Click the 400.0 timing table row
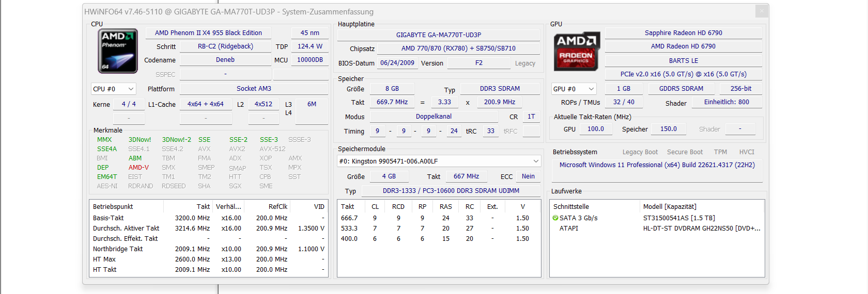Image resolution: width=868 pixels, height=294 pixels. 439,239
